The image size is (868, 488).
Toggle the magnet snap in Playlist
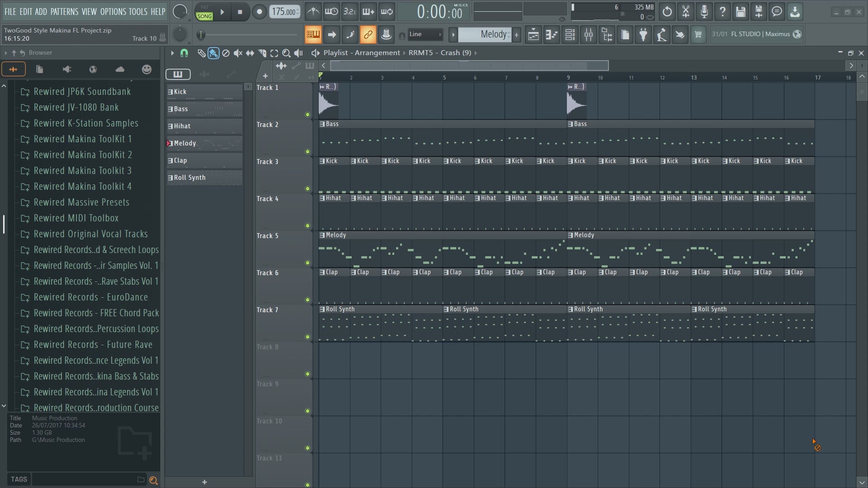click(184, 53)
